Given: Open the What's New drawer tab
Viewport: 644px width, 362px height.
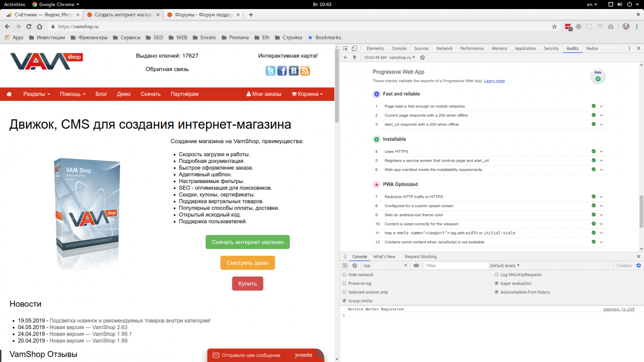Looking at the screenshot, I should [x=384, y=257].
